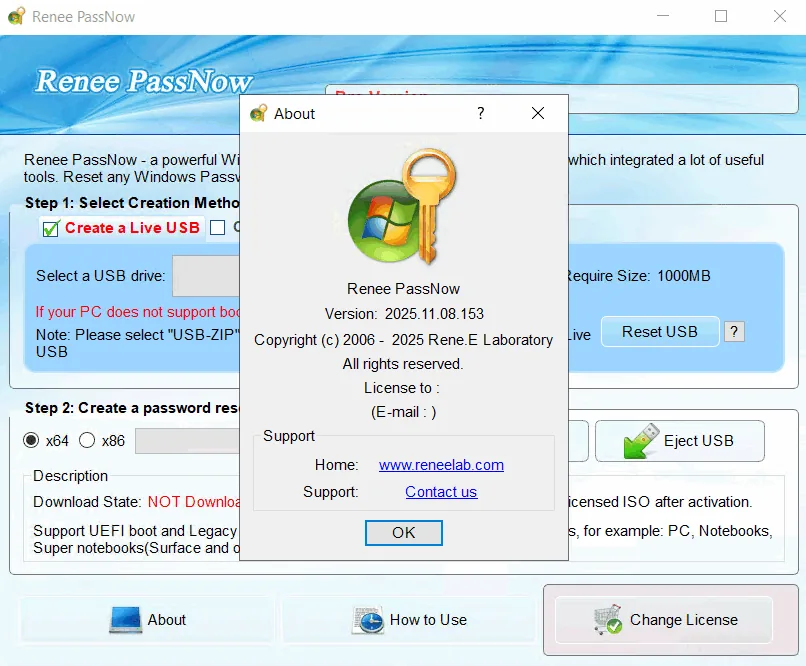Click the License to line in About
Viewport: 806px width, 666px height.
(x=402, y=388)
